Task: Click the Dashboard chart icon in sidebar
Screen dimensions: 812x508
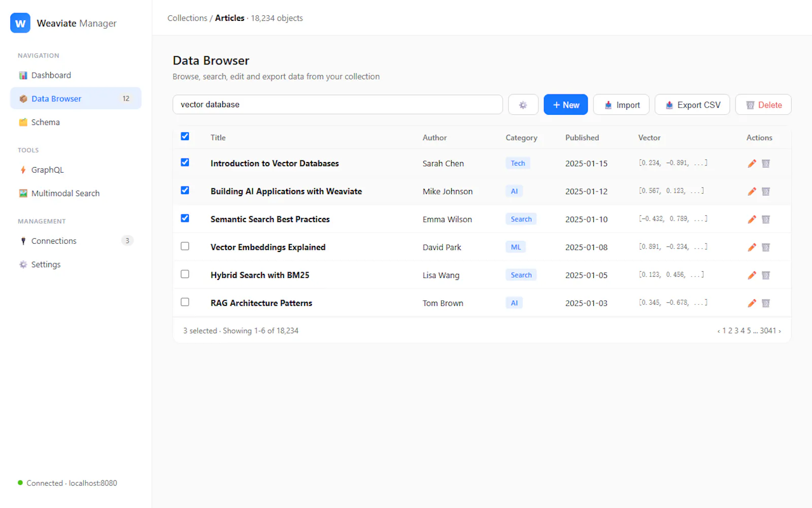Action: [x=23, y=75]
